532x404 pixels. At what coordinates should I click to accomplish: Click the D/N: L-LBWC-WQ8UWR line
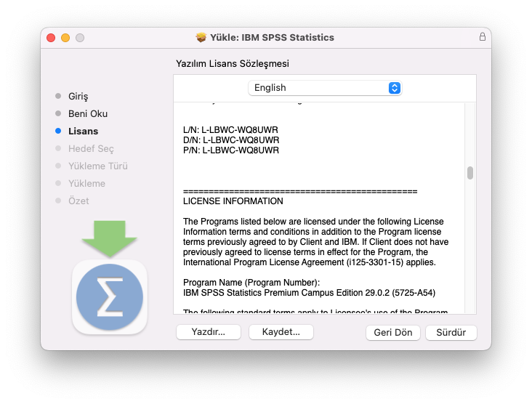231,140
